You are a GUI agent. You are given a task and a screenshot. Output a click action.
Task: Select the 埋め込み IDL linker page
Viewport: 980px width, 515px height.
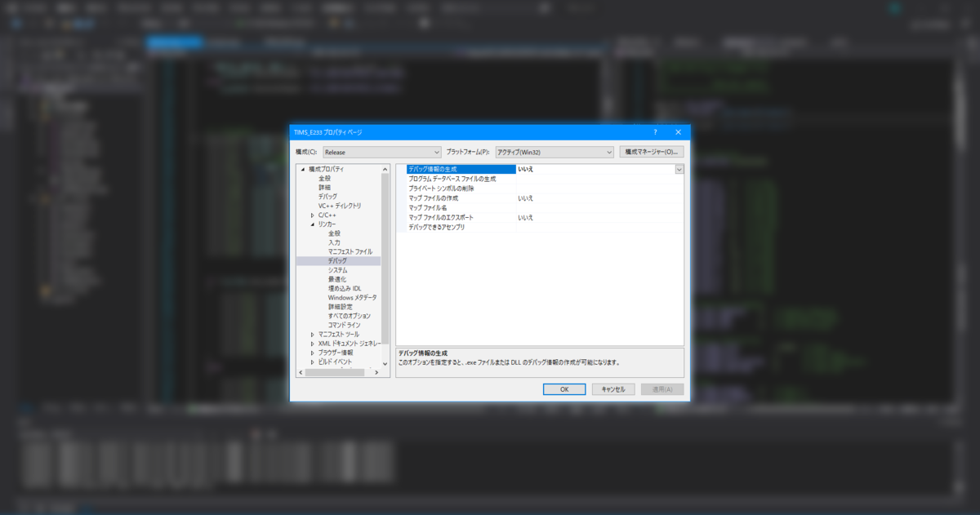tap(345, 288)
